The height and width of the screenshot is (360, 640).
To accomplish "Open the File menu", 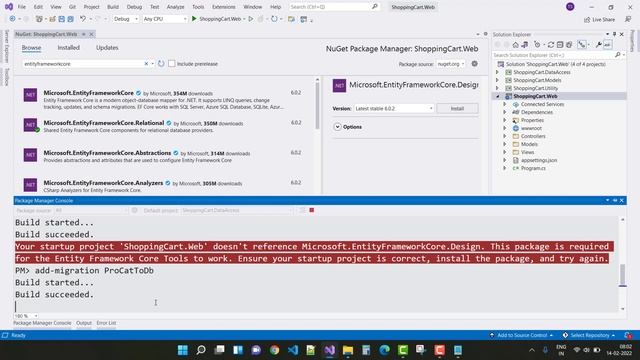I will pos(22,7).
